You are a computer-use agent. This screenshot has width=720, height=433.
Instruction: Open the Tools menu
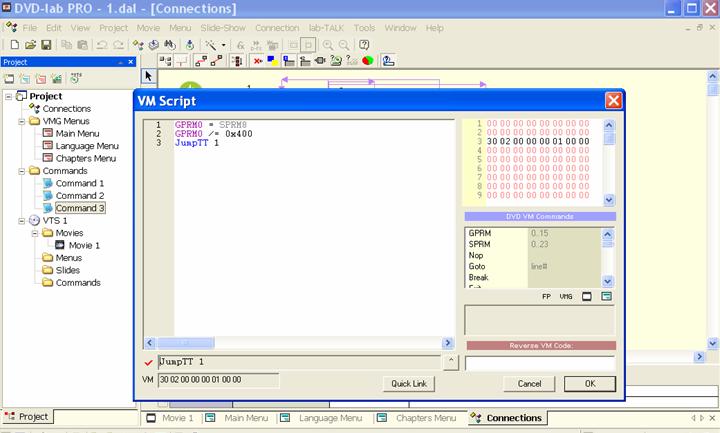click(364, 28)
